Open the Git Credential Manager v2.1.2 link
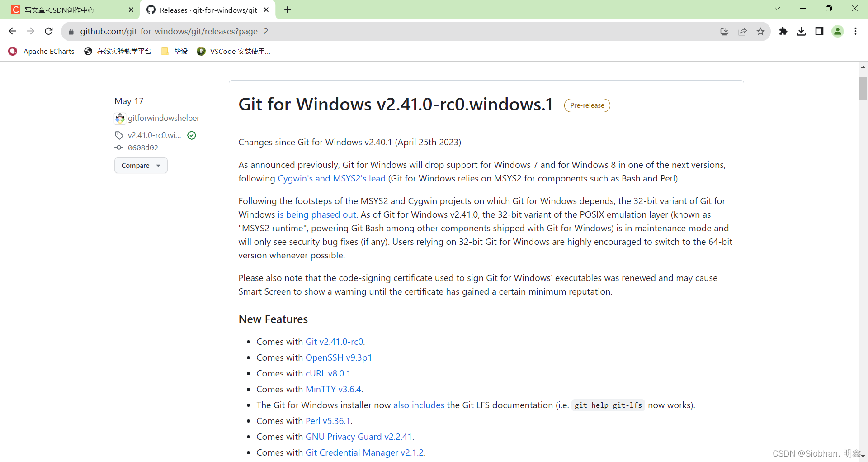The image size is (868, 462). (364, 452)
